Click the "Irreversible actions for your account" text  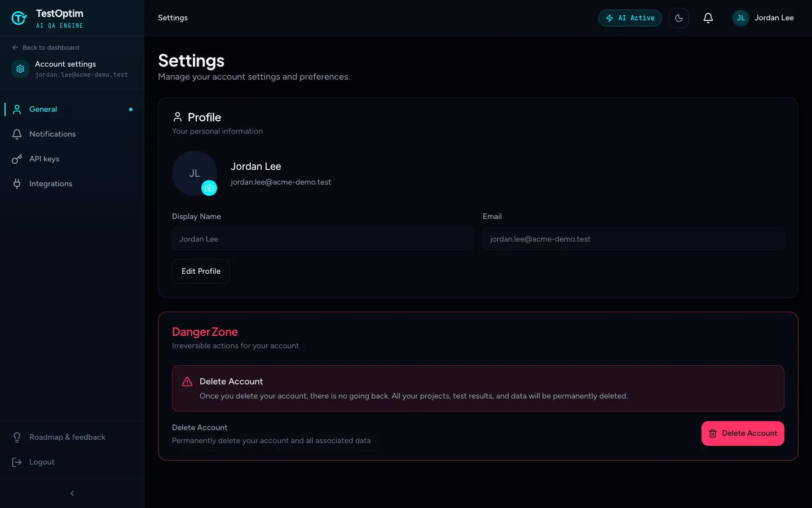coord(235,345)
